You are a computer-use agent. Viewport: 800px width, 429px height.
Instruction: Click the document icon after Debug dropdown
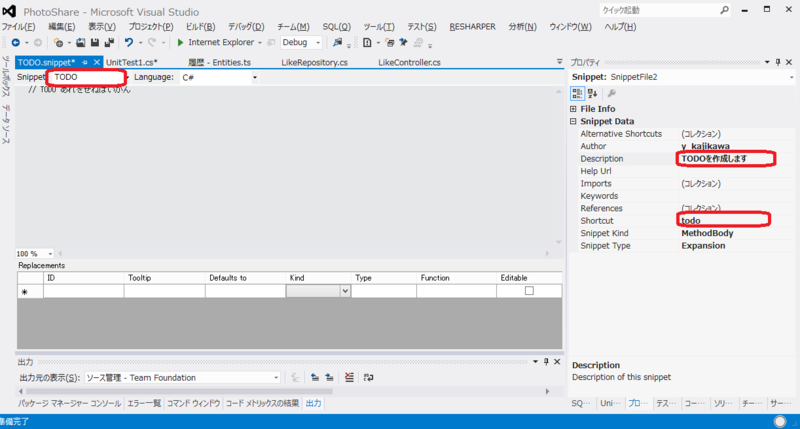(367, 43)
